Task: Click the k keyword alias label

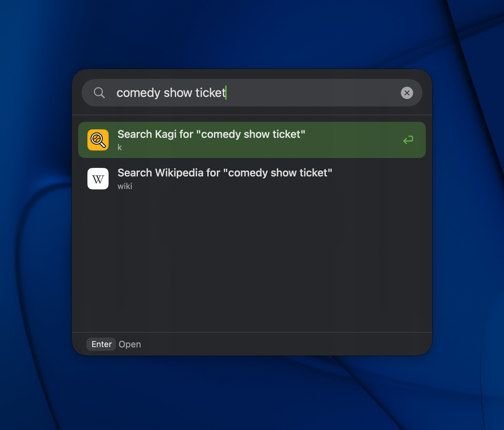Action: tap(119, 147)
